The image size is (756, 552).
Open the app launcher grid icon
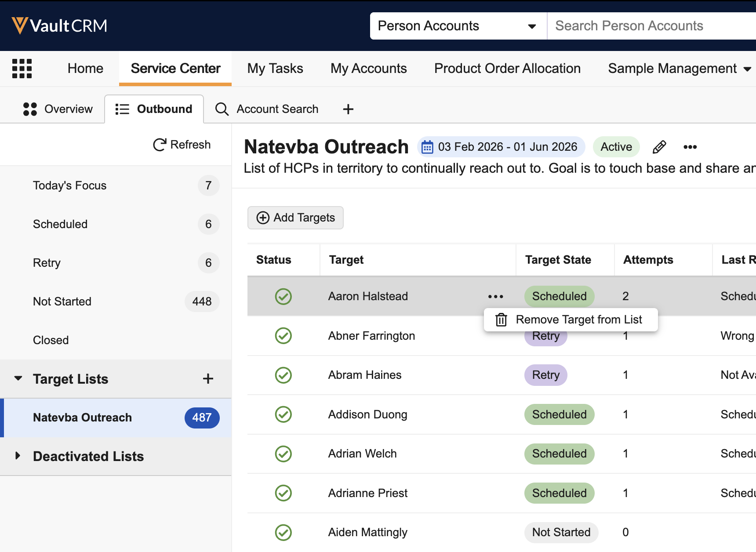click(22, 69)
